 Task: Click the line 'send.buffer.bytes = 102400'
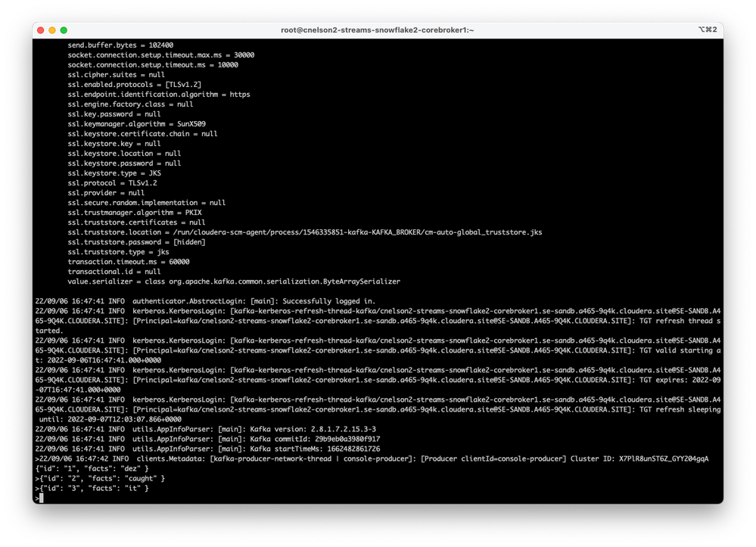(x=120, y=45)
